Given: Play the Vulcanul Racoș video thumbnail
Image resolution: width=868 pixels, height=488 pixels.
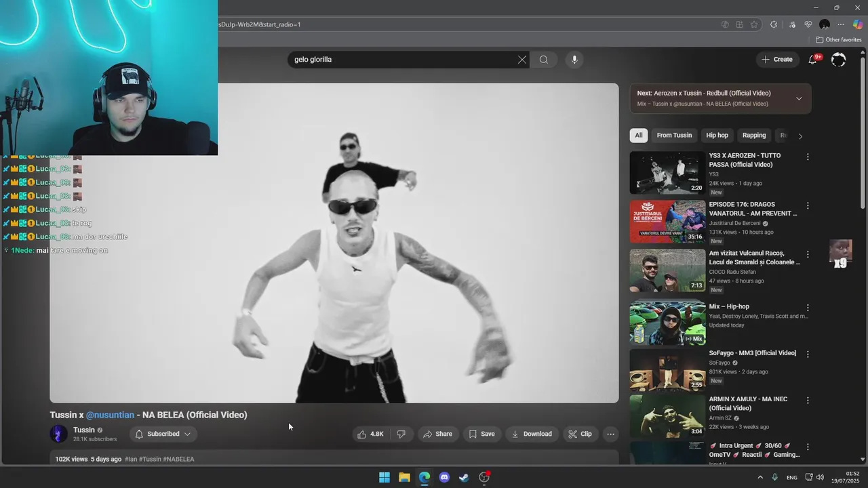Looking at the screenshot, I should pos(667,270).
